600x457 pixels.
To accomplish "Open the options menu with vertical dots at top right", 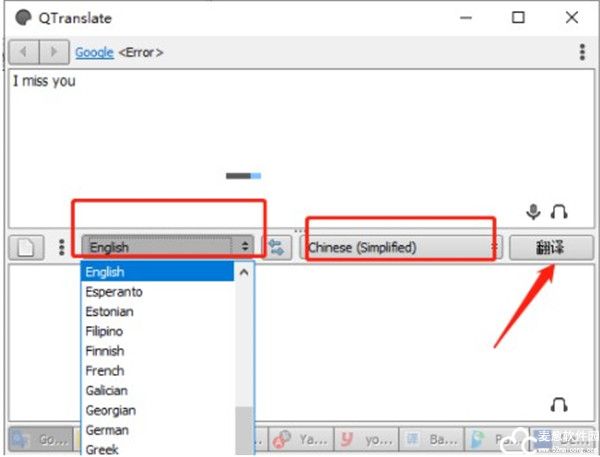I will (x=582, y=52).
